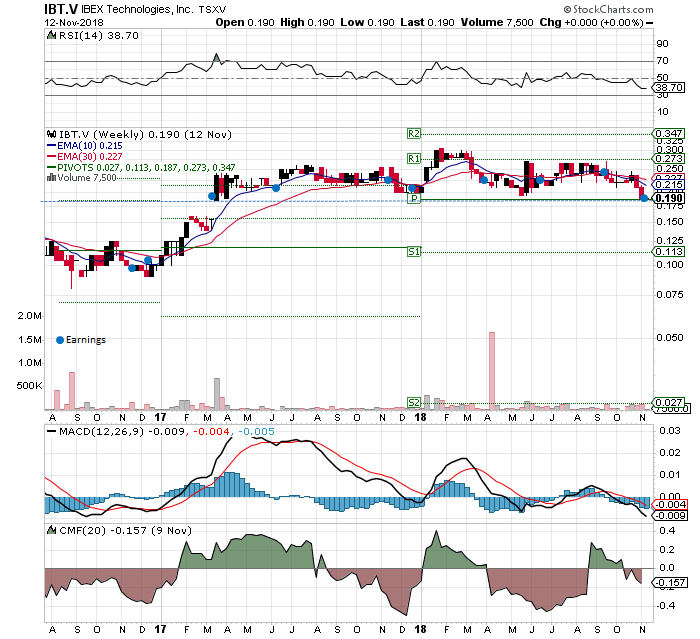Click the -0.009 MACD axis tag

coord(670,515)
